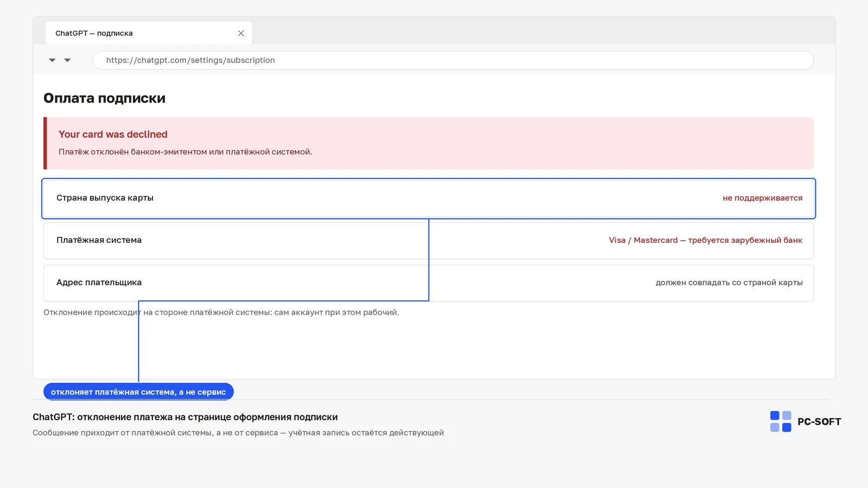Click Visa / Mastercard требуется зарубежный банк
868x488 pixels.
[705, 240]
